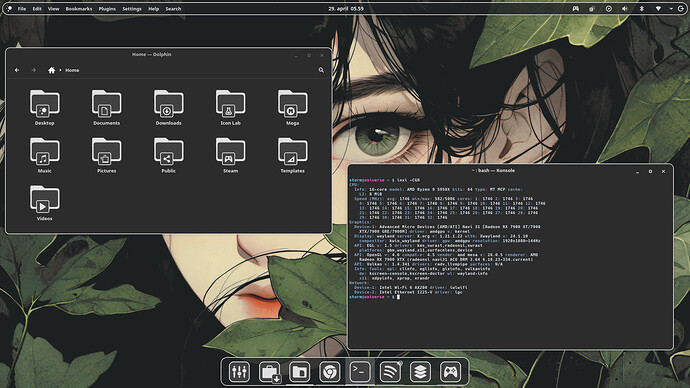Open the Bookmarks menu
The height and width of the screenshot is (388, 690).
[x=79, y=8]
